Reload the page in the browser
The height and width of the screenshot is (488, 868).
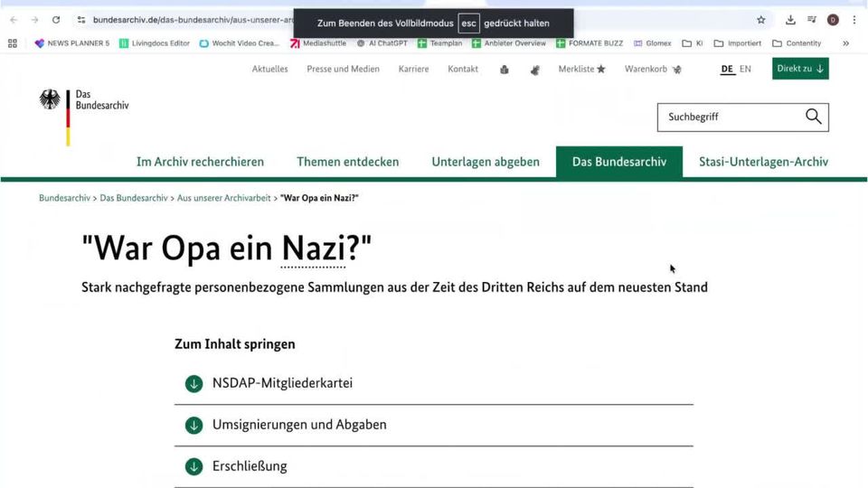click(56, 20)
